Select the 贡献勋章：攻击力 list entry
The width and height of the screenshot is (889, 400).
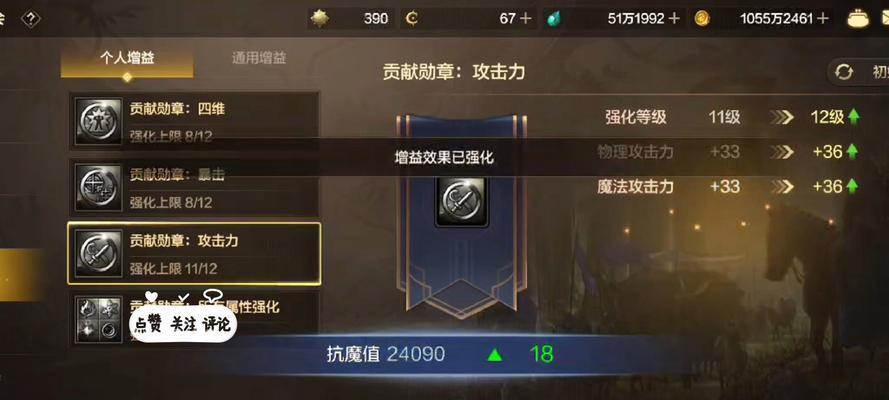194,254
